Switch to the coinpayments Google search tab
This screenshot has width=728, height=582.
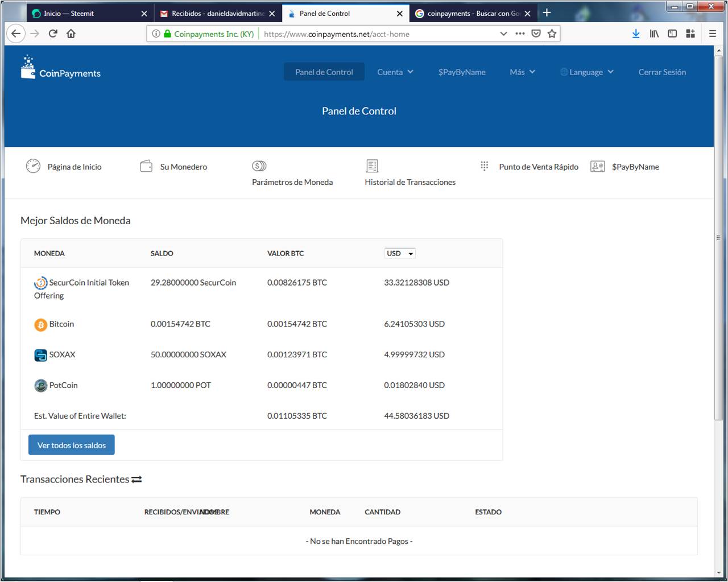473,14
